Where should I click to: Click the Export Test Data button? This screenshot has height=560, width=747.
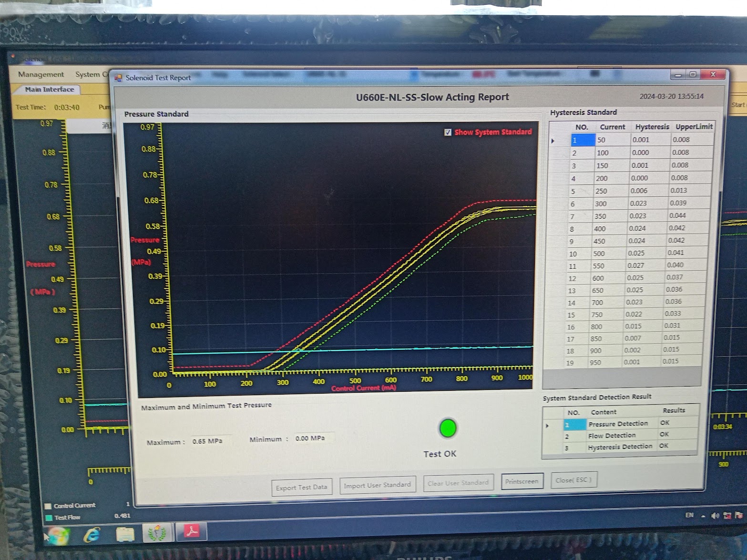(x=301, y=487)
